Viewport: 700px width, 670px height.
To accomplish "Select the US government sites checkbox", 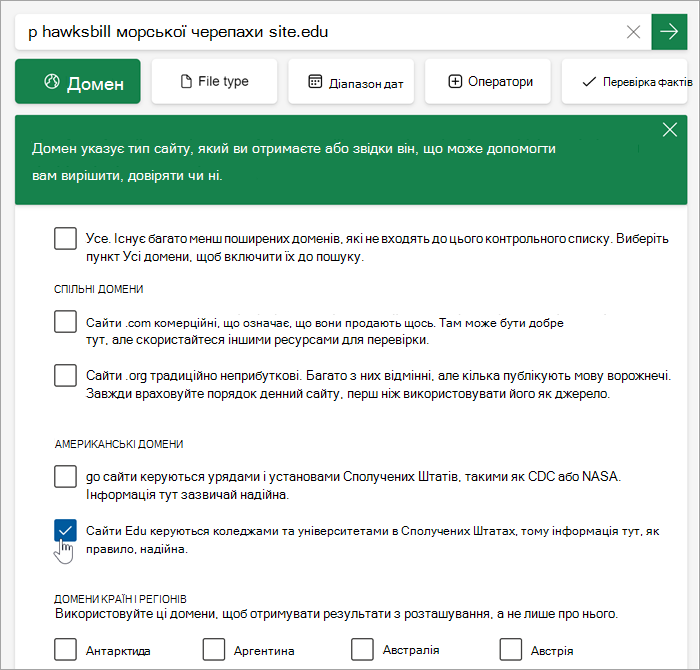I will click(65, 476).
